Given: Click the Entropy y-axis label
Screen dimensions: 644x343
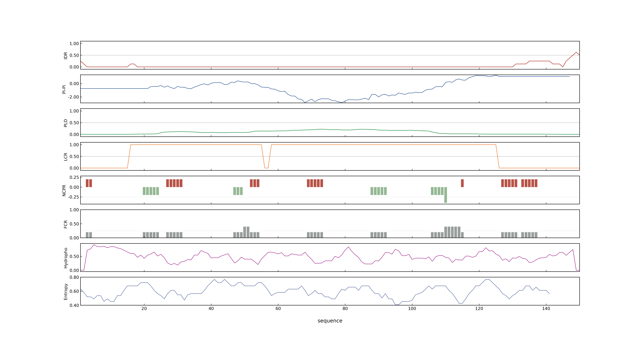Looking at the screenshot, I should (66, 292).
